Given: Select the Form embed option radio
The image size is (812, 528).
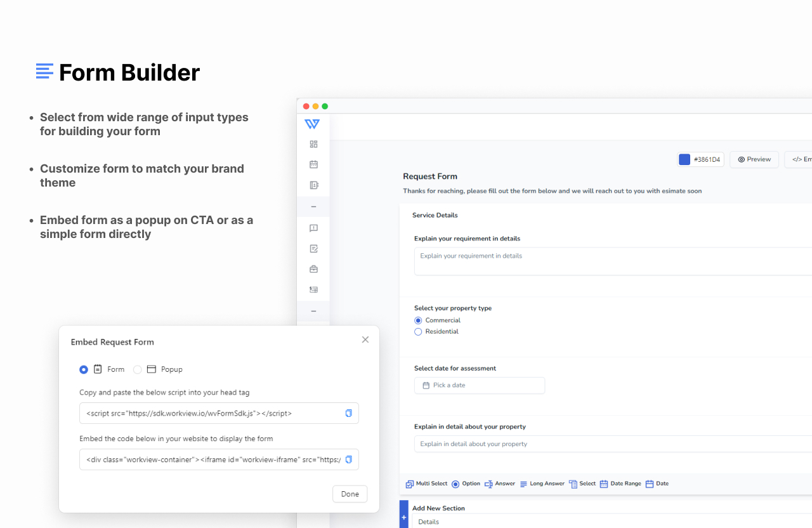Looking at the screenshot, I should click(84, 369).
